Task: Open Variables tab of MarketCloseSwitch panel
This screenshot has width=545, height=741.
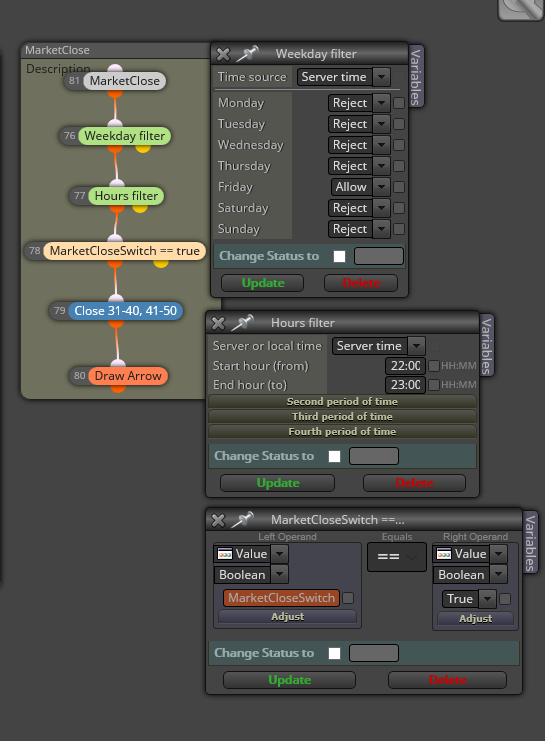Action: (x=530, y=543)
